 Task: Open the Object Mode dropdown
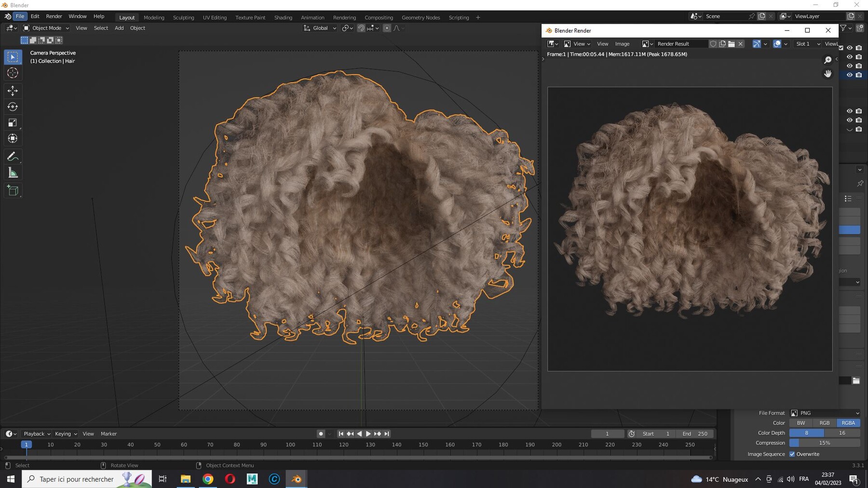(x=46, y=28)
